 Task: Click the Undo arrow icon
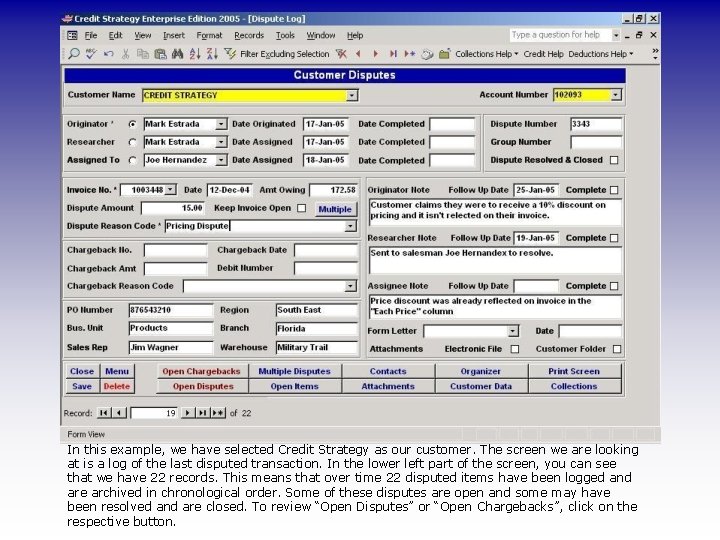tap(108, 54)
